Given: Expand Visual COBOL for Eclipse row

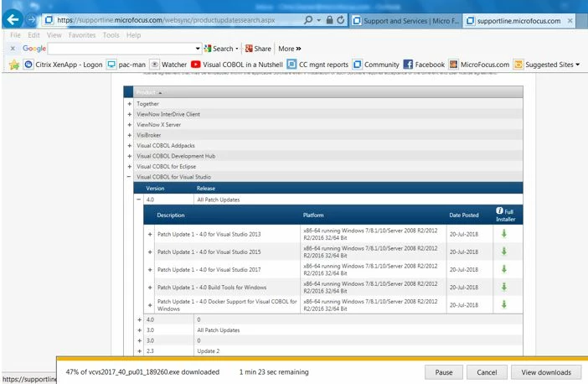Looking at the screenshot, I should pos(129,167).
